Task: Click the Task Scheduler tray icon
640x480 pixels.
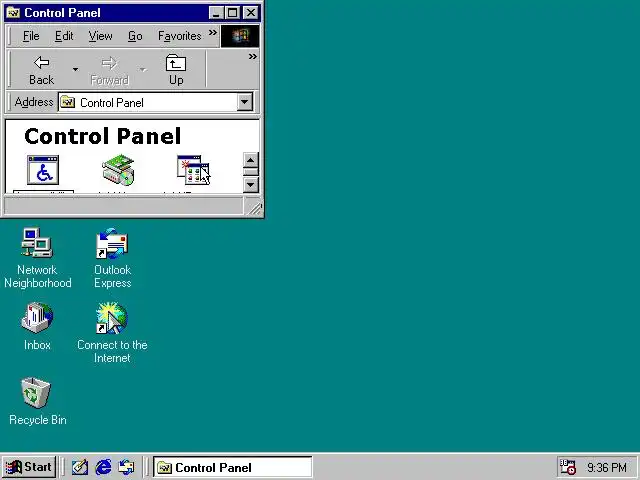Action: pyautogui.click(x=567, y=467)
